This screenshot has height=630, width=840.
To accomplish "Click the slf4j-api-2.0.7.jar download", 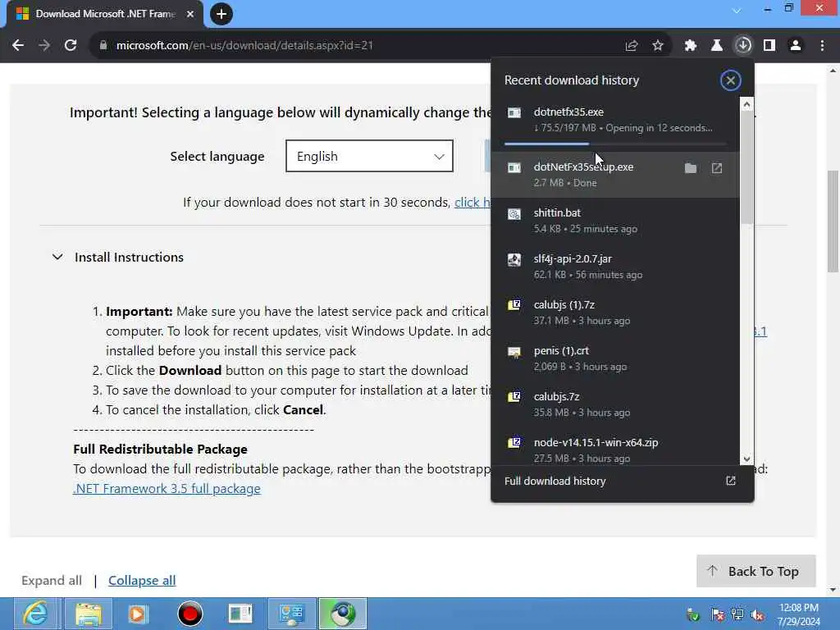I will pyautogui.click(x=615, y=267).
